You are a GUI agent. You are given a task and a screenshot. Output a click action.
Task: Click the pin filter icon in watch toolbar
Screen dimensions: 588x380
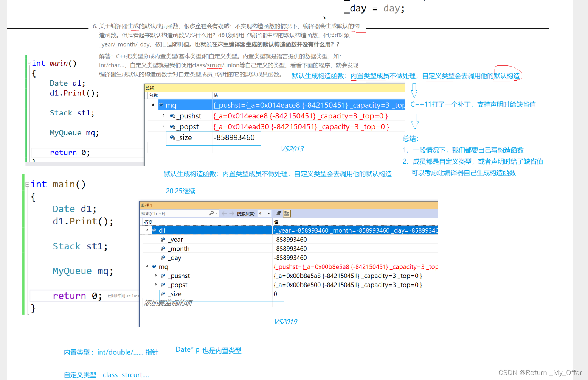pyautogui.click(x=279, y=213)
